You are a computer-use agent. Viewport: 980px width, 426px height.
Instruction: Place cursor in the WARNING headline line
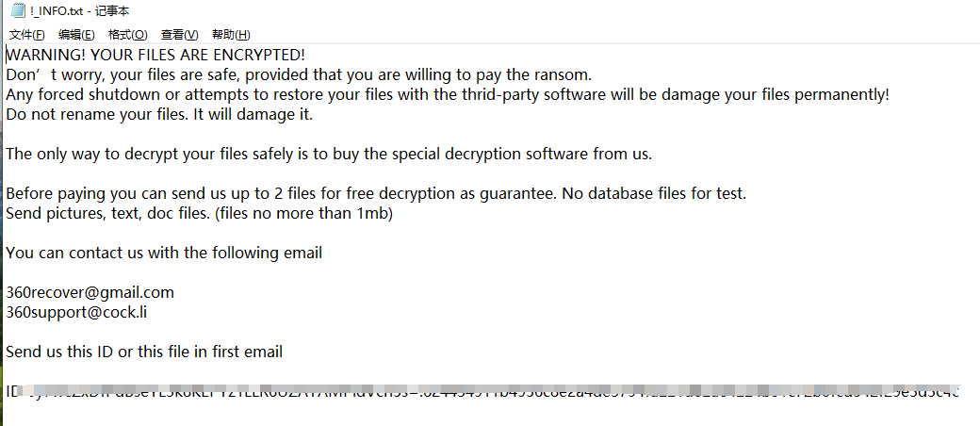pos(155,56)
